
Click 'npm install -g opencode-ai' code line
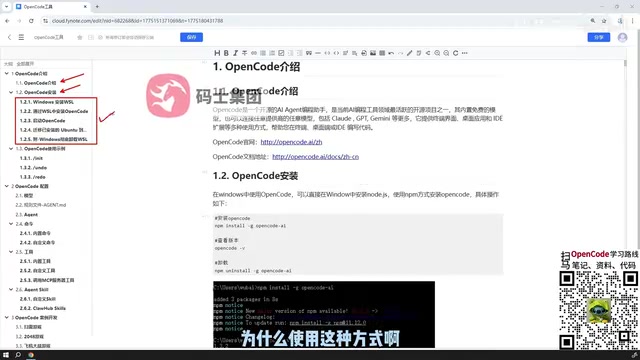[250, 226]
